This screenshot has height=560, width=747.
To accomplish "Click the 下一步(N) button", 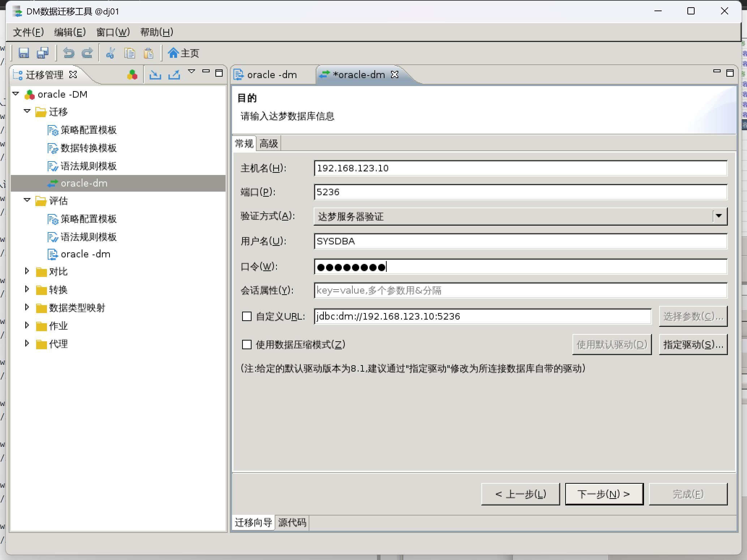I will 604,494.
